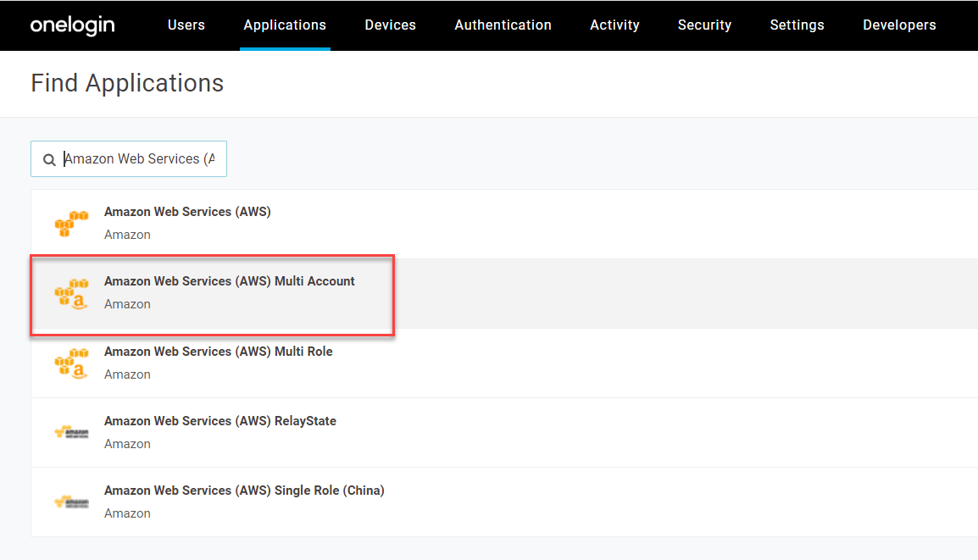Screen dimensions: 978x560
Task: Open the Users menu
Action: click(x=186, y=25)
